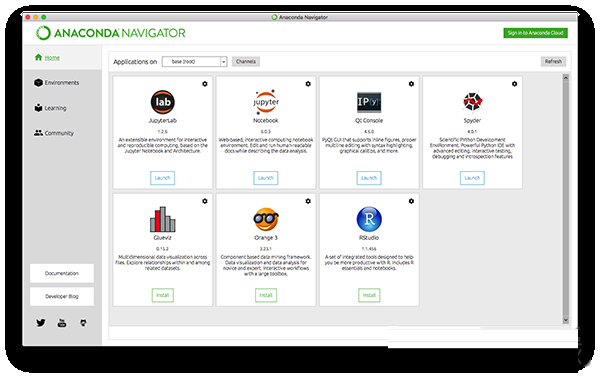Launch Qt Console
Viewport: 600px width, 378px height.
(x=369, y=178)
